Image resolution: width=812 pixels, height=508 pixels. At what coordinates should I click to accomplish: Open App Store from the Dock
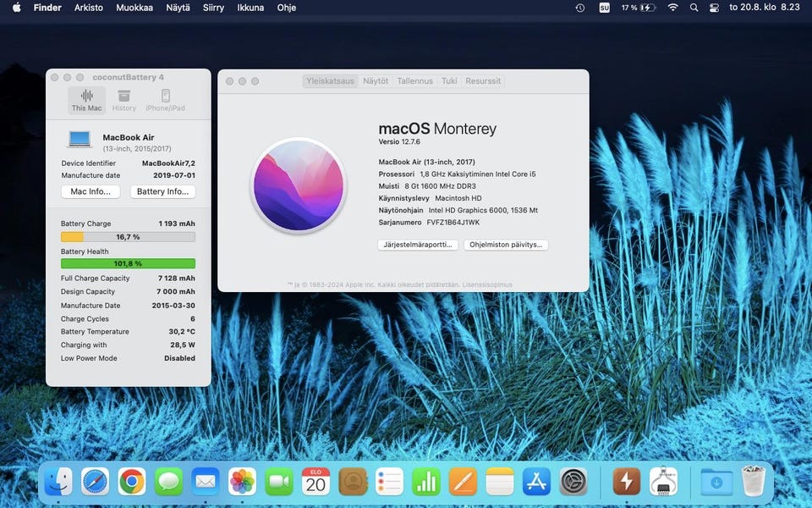536,482
